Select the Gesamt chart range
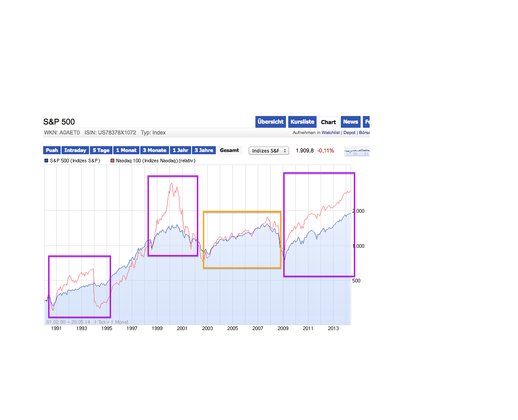The image size is (518, 420). click(229, 150)
